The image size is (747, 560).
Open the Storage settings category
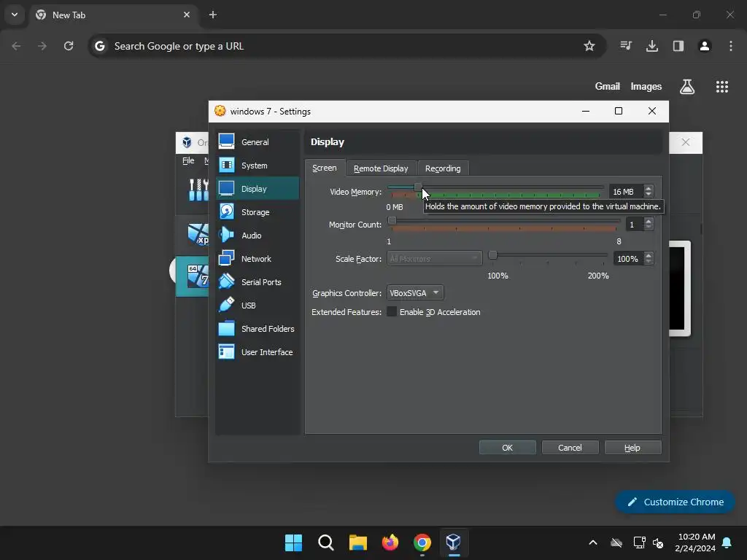258,212
